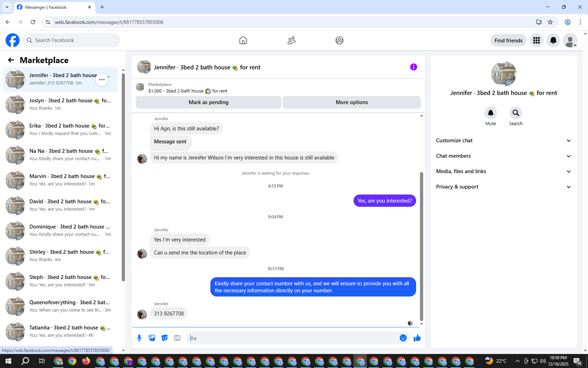
Task: Open the Facebook Home icon
Action: pyautogui.click(x=243, y=40)
